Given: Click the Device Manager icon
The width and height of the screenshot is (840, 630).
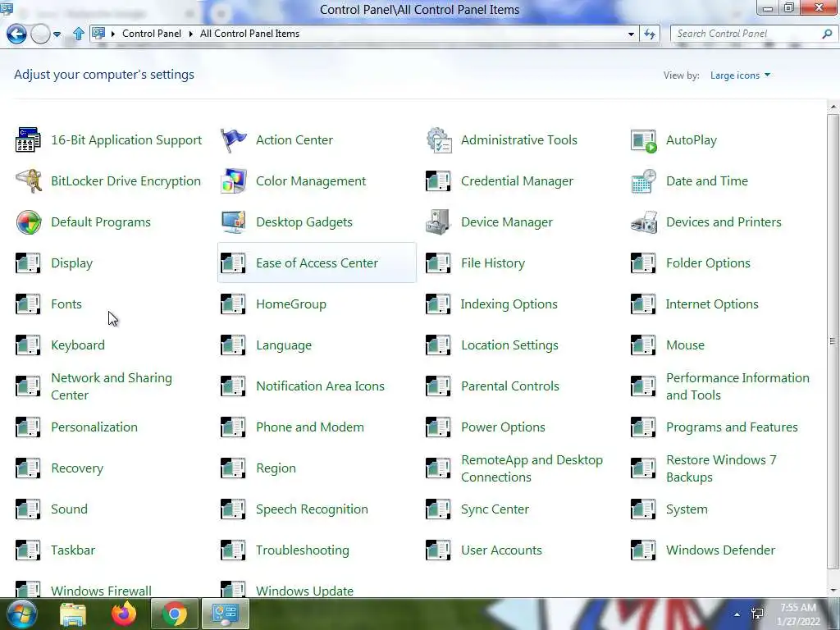Looking at the screenshot, I should (x=438, y=222).
